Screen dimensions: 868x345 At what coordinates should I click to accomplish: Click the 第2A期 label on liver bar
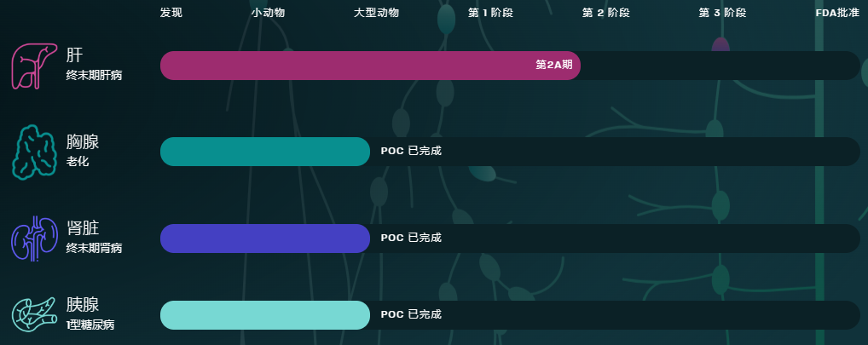click(554, 65)
